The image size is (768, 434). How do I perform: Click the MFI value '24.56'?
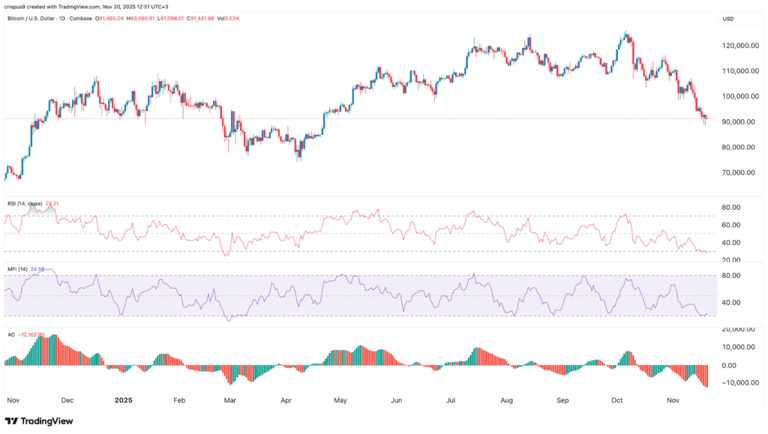tap(38, 269)
